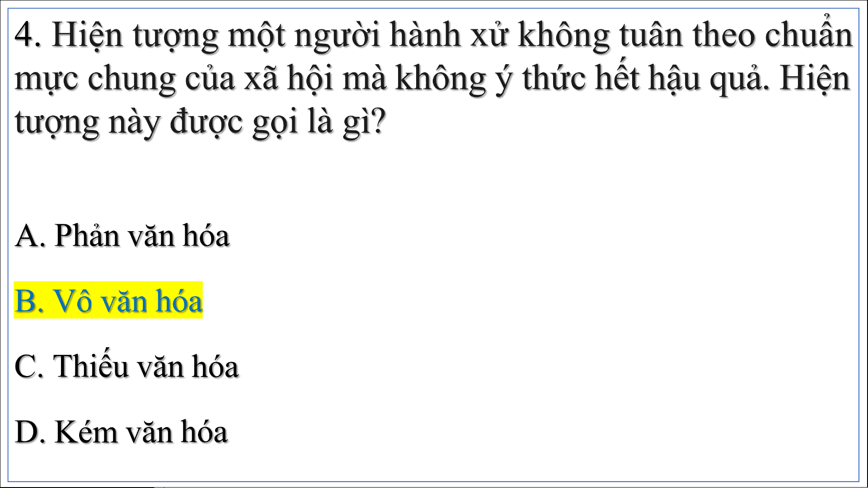The width and height of the screenshot is (868, 488).
Task: Click the word 'hóa' in option D
Action: tap(205, 432)
